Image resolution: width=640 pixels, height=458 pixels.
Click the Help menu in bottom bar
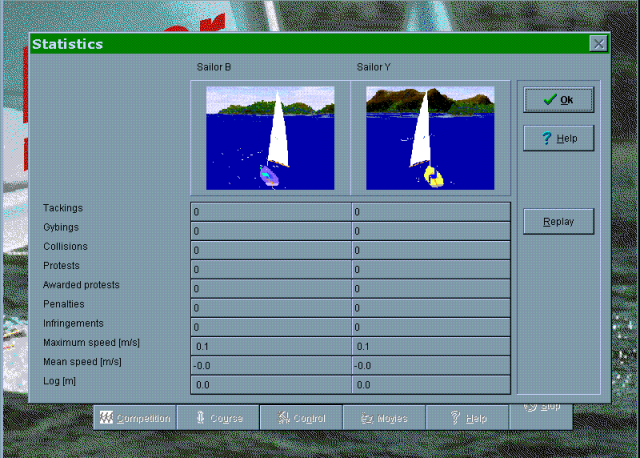pyautogui.click(x=467, y=418)
